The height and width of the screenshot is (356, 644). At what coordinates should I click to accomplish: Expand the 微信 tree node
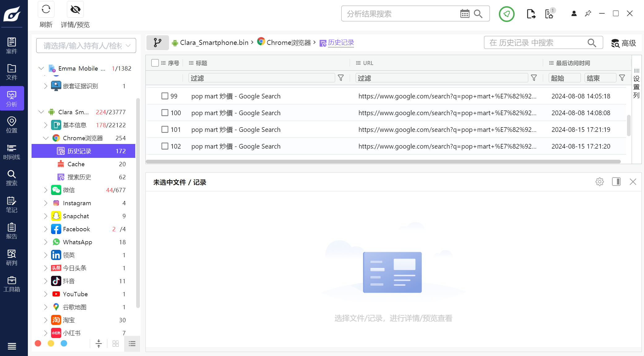[46, 190]
